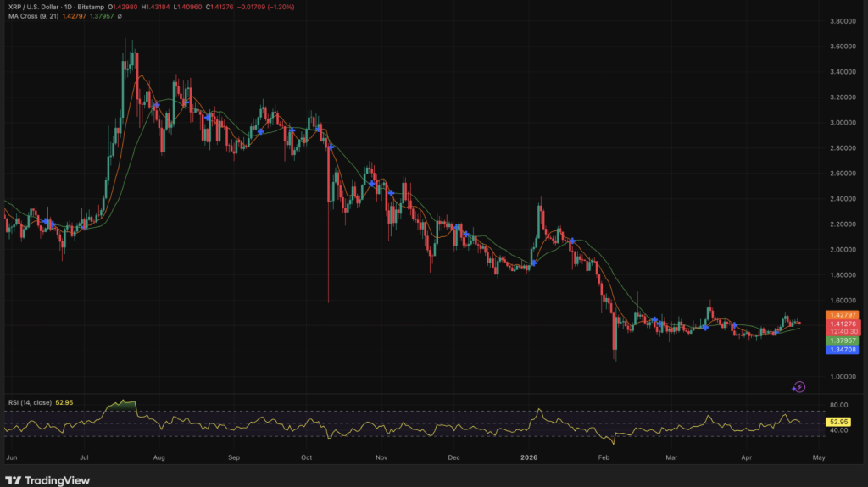This screenshot has height=487, width=868.
Task: Click the Jun label on time axis
Action: click(x=12, y=457)
